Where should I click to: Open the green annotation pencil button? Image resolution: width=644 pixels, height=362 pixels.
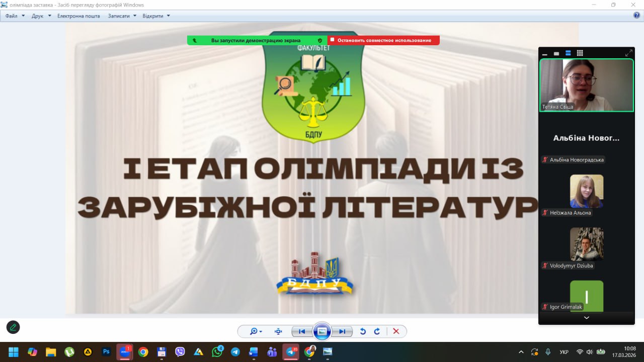[13, 327]
